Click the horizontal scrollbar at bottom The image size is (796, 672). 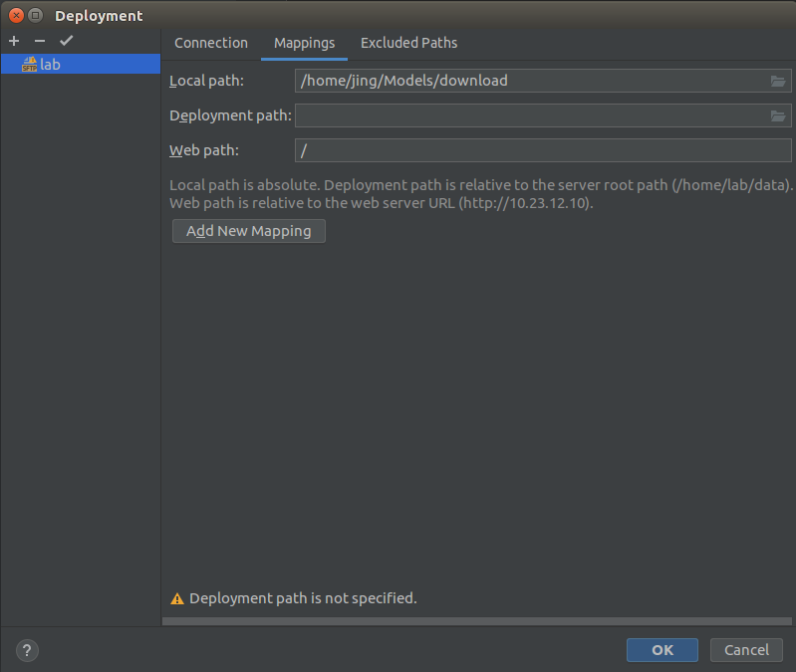coord(476,621)
